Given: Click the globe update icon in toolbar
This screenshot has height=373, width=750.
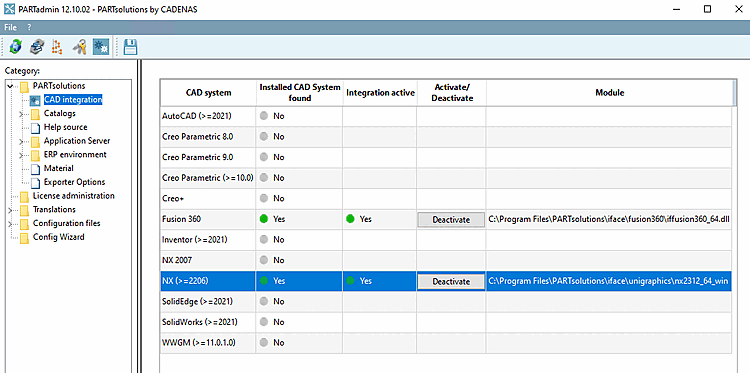Looking at the screenshot, I should tap(15, 46).
